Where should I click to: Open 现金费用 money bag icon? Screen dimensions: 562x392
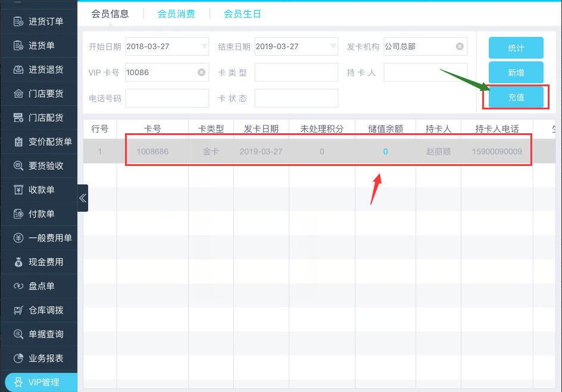[x=18, y=262]
